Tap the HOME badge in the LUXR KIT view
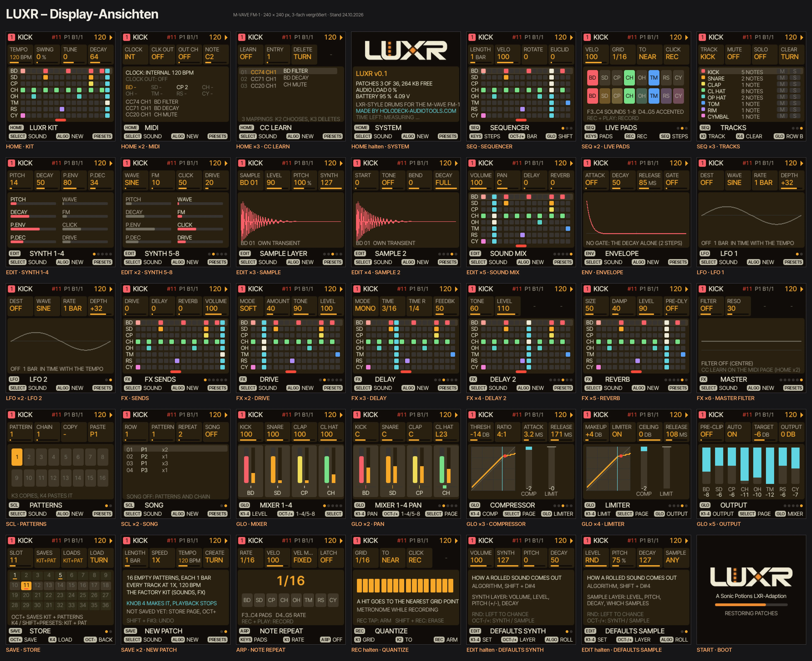812x661 pixels. (16, 128)
